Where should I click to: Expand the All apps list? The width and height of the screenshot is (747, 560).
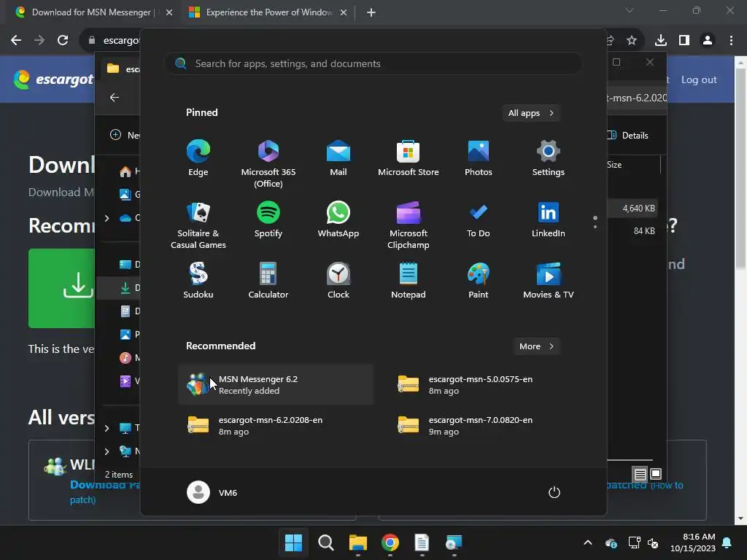tap(531, 113)
